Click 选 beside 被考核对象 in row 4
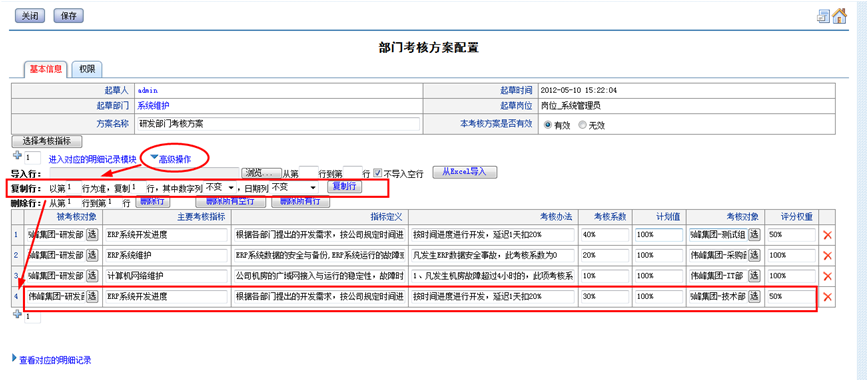The width and height of the screenshot is (868, 381). click(92, 296)
